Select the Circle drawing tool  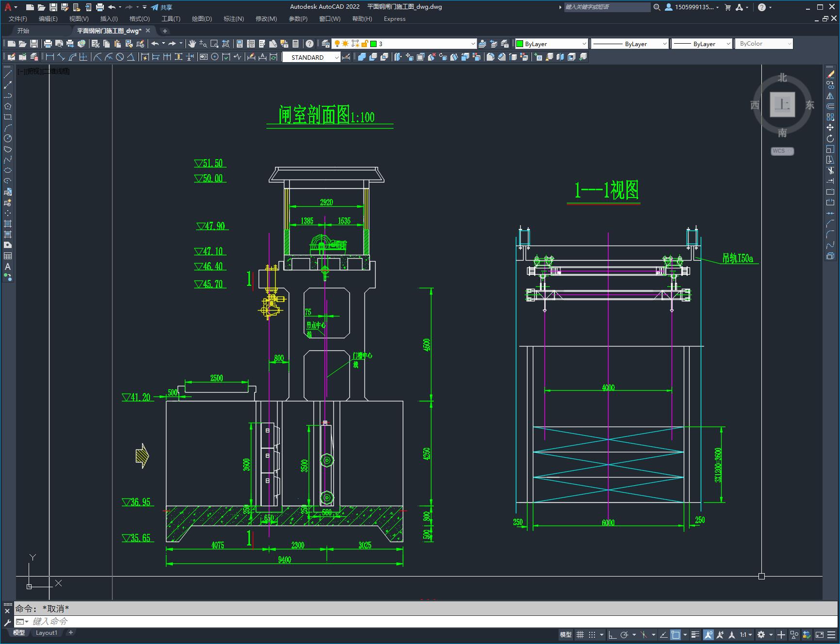click(x=8, y=138)
